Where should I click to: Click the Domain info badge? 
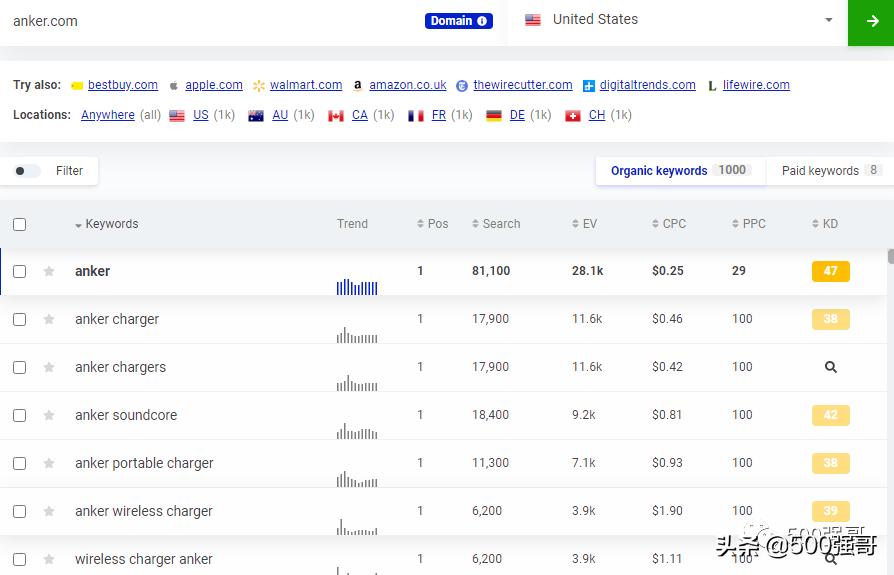coord(458,21)
